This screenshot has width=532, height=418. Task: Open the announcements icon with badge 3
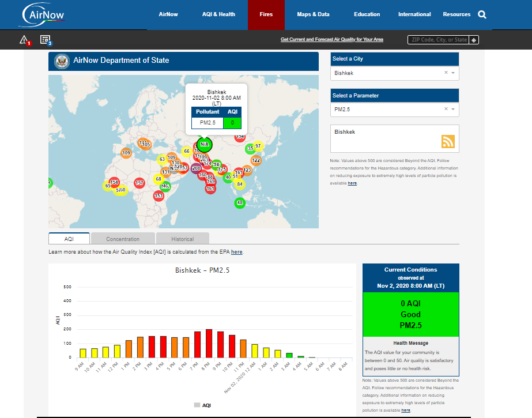(x=45, y=40)
